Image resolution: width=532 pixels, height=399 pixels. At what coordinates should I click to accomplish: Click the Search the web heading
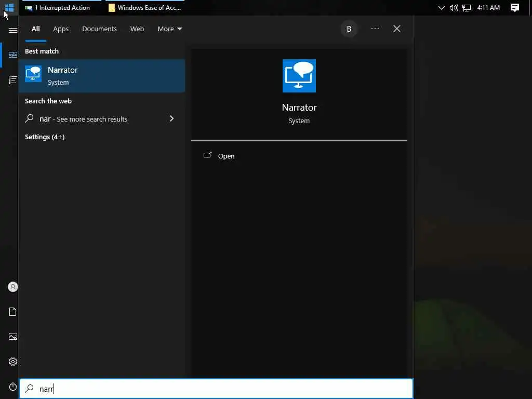[48, 101]
